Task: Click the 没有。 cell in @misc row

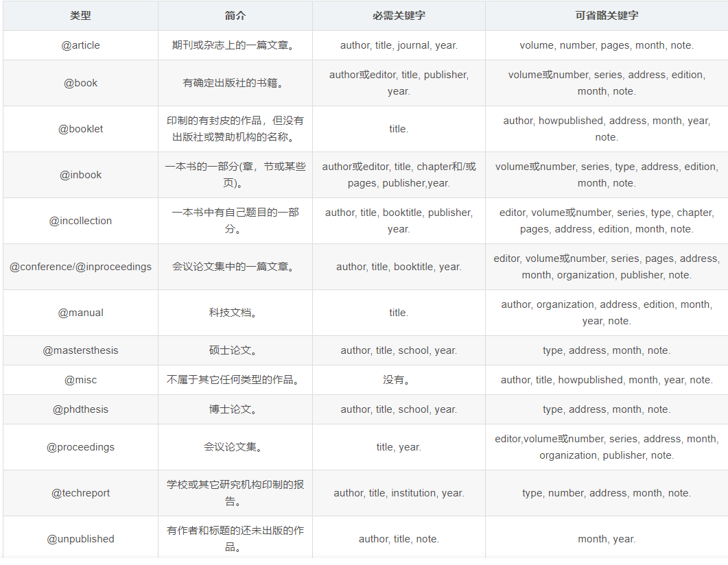Action: 399,380
